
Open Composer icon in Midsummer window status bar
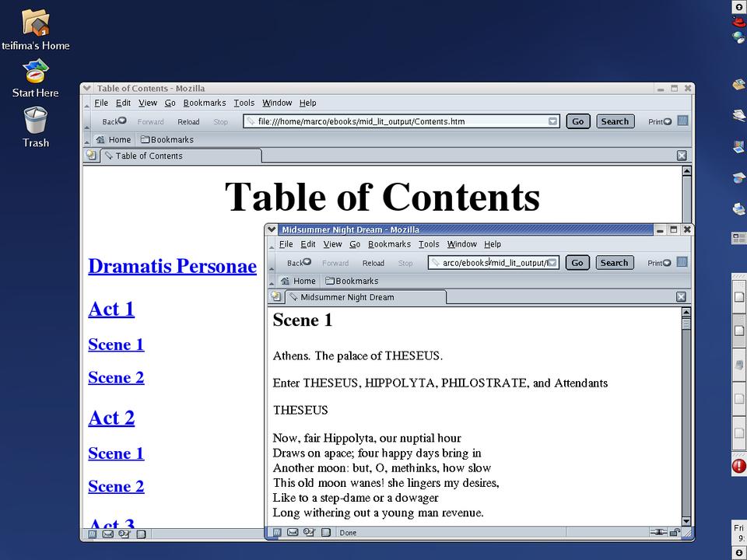(309, 533)
